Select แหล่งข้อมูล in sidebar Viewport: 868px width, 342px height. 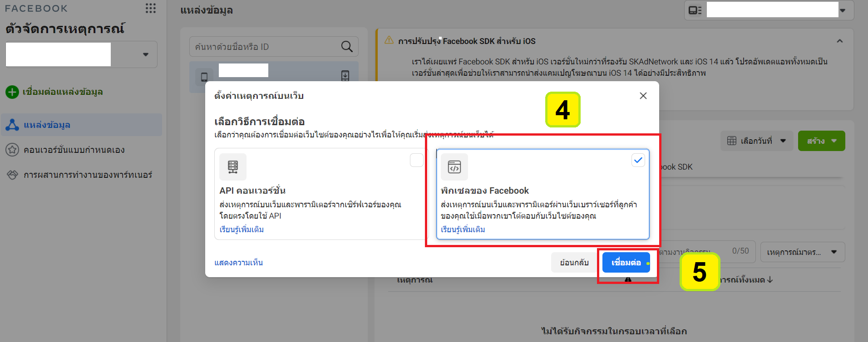point(82,125)
